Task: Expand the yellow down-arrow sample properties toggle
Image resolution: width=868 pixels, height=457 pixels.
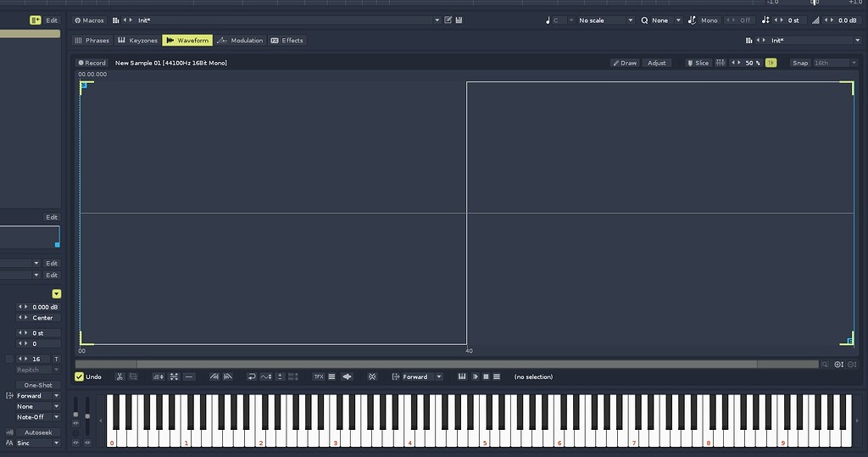Action: click(x=57, y=293)
